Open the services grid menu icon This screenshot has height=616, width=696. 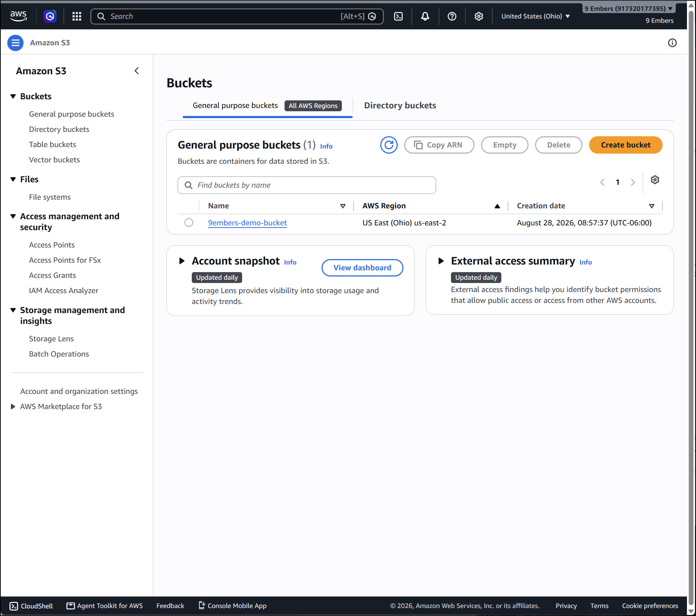(x=76, y=16)
